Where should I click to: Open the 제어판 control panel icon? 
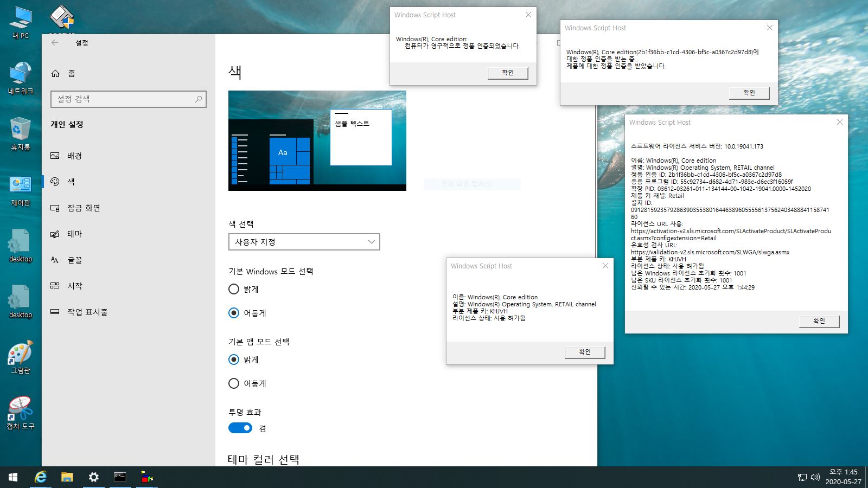(21, 190)
